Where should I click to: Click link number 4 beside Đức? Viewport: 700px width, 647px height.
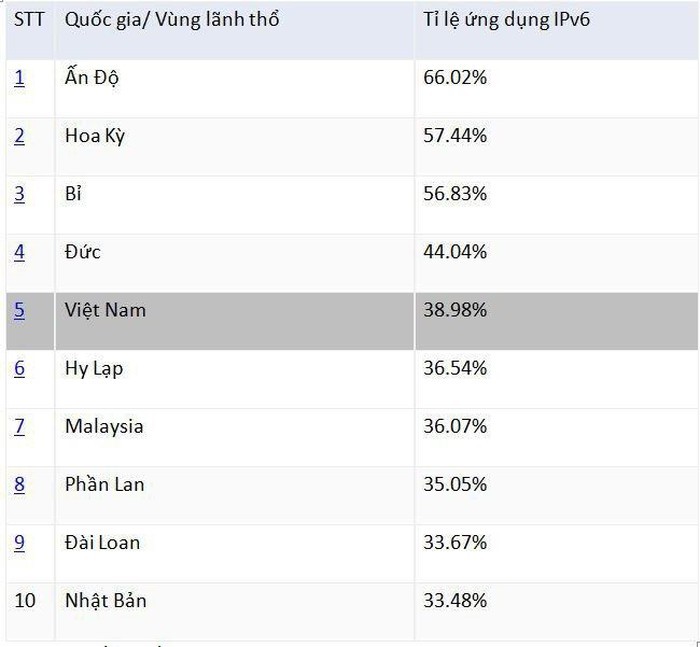[19, 251]
